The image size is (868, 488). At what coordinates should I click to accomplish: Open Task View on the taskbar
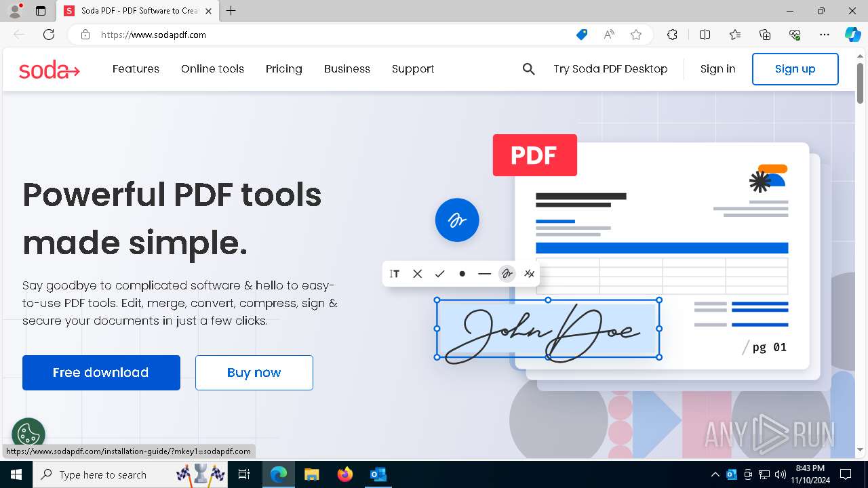pyautogui.click(x=244, y=474)
